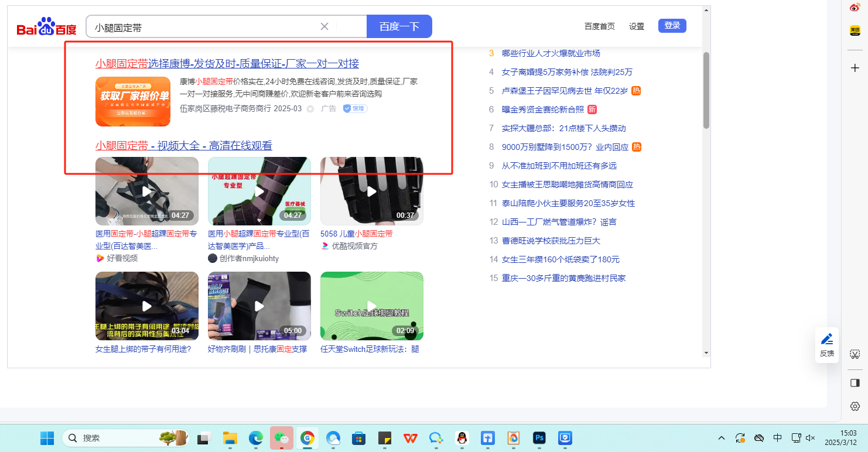This screenshot has height=452, width=868.
Task: Open 设置 settings menu in Baidu header
Action: (637, 26)
